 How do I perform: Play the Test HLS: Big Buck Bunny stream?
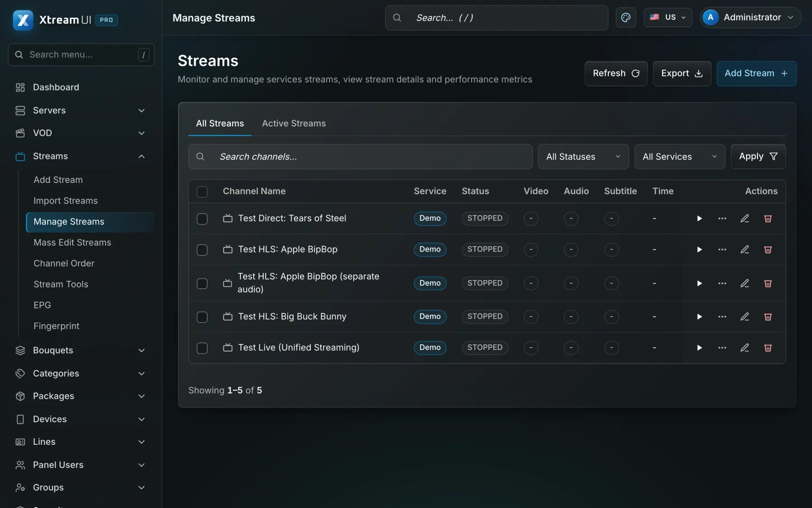(x=699, y=317)
